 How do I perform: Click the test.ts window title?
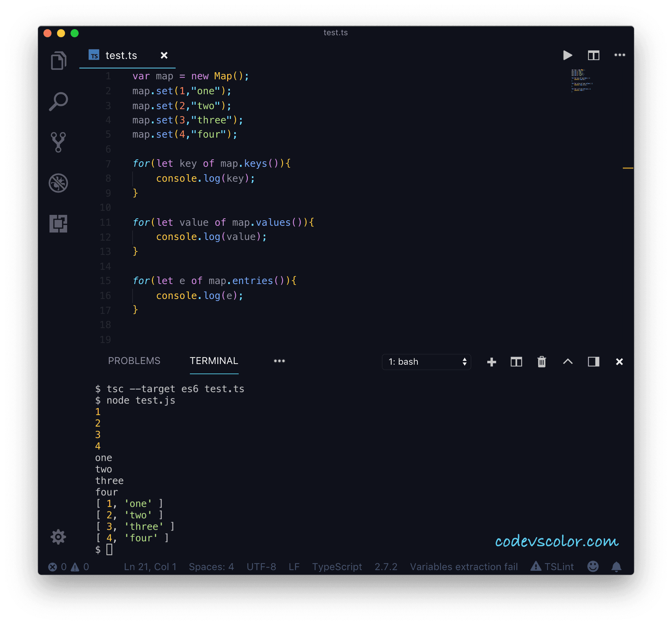336,33
